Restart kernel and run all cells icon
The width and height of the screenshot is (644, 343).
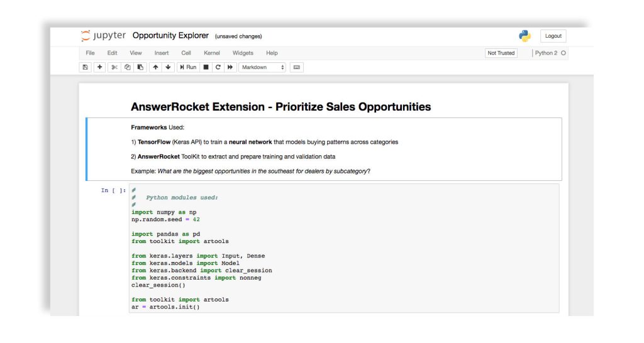pyautogui.click(x=230, y=67)
